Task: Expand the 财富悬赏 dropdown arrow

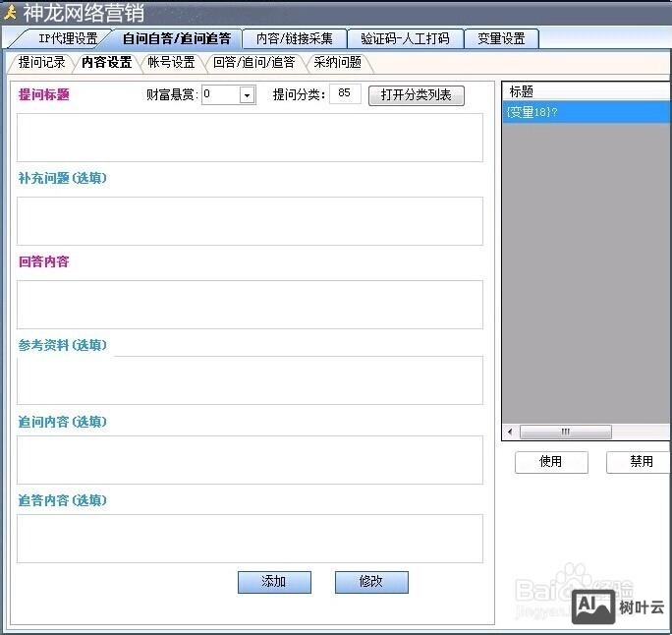Action: [x=247, y=95]
